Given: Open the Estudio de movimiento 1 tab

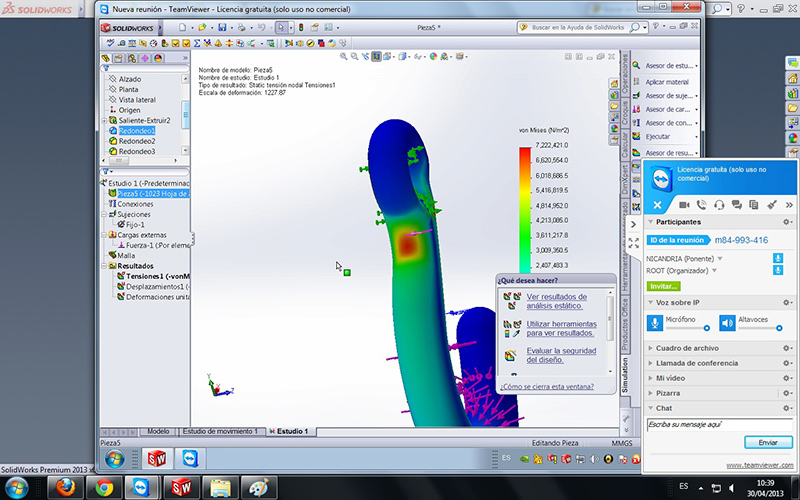Looking at the screenshot, I should (x=220, y=431).
